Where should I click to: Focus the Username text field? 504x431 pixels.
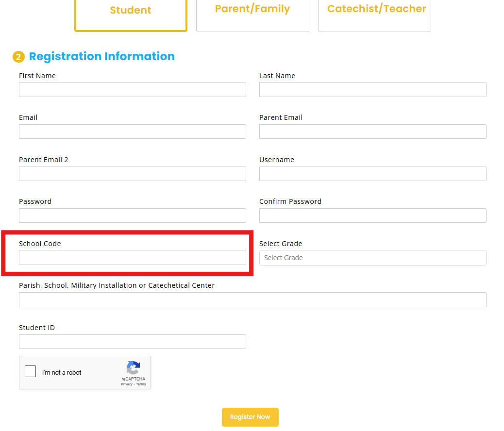click(372, 174)
